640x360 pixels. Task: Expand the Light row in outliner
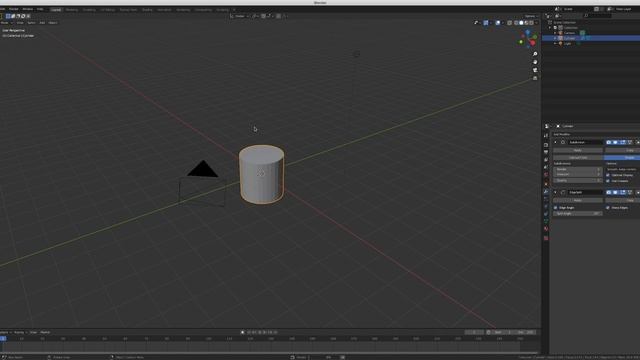point(555,43)
